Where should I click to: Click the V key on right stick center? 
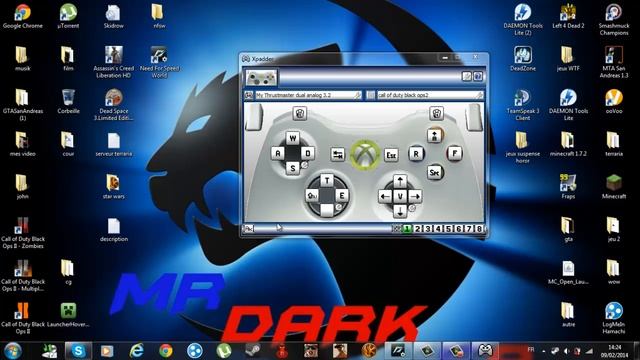(x=400, y=196)
